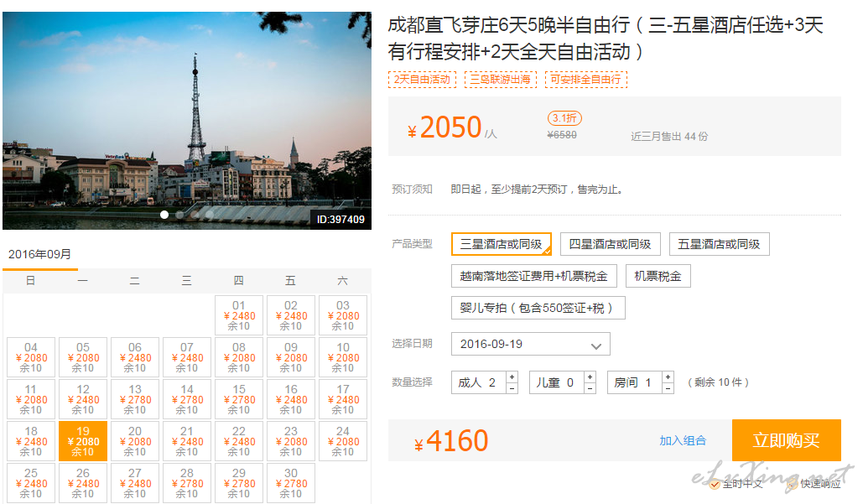863x504 pixels.
Task: Select first carousel dot on photo
Action: click(x=164, y=215)
